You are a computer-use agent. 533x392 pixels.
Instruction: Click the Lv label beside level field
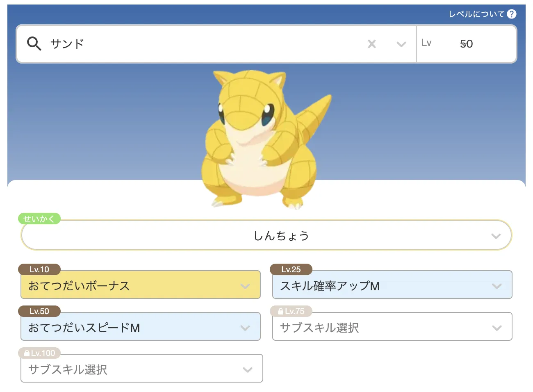[426, 43]
